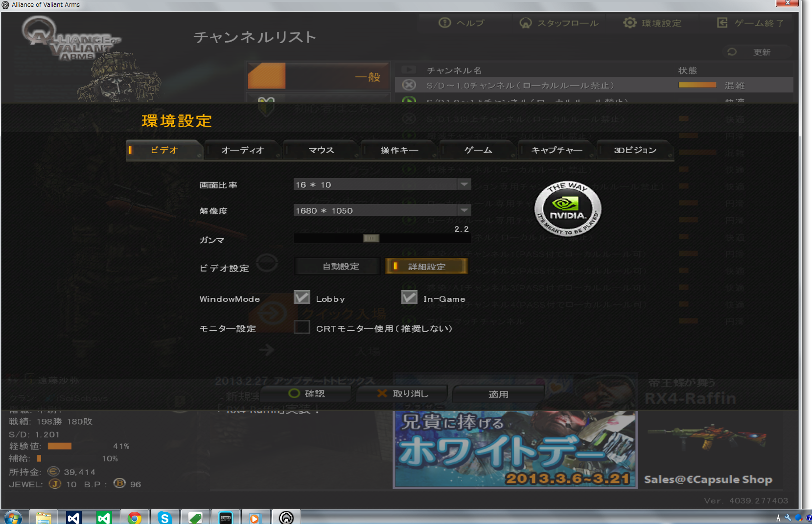Open the ゲーム settings tab
The image size is (812, 524).
point(478,150)
